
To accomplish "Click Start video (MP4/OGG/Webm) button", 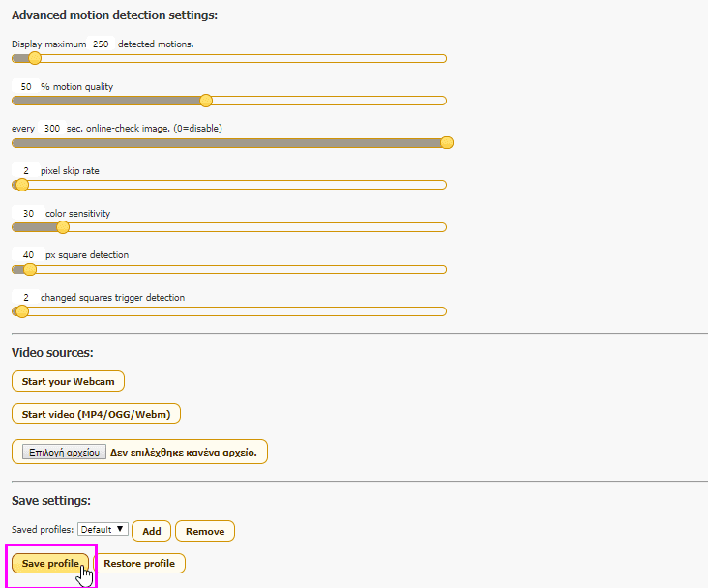I will pyautogui.click(x=96, y=414).
